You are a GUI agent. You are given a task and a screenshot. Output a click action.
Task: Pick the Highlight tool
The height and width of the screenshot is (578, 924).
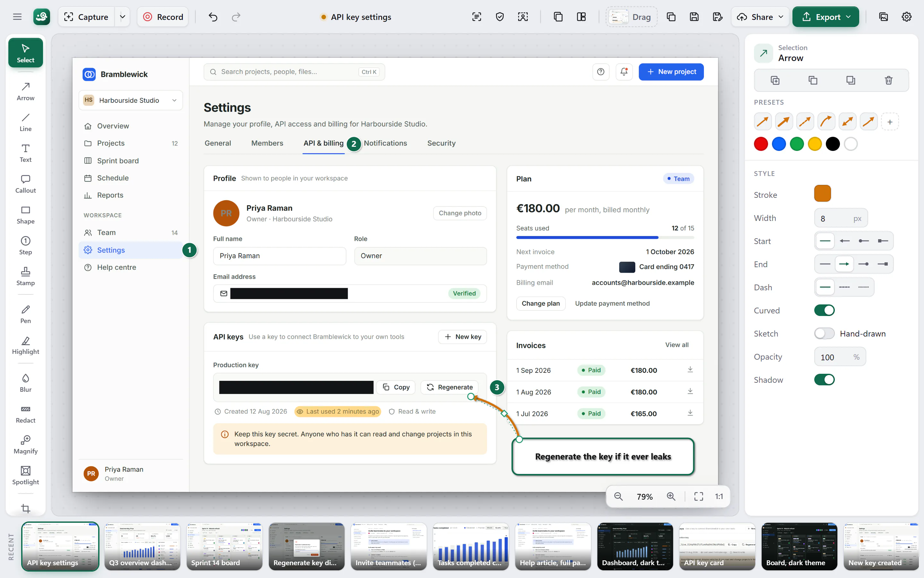26,345
